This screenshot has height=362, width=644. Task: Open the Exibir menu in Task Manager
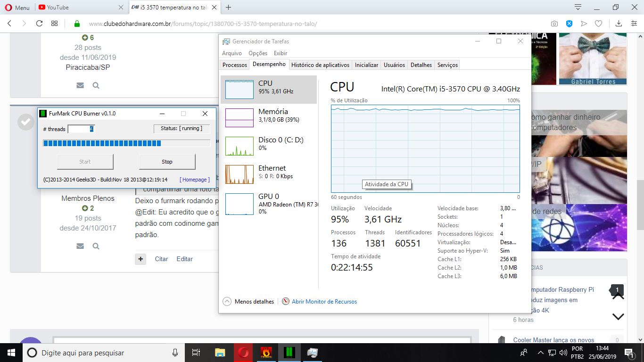click(x=281, y=53)
